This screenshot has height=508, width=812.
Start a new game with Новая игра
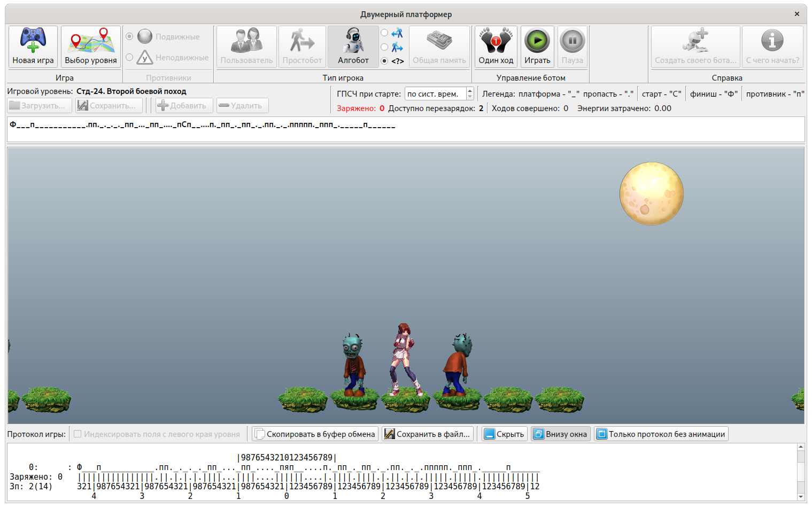click(33, 46)
